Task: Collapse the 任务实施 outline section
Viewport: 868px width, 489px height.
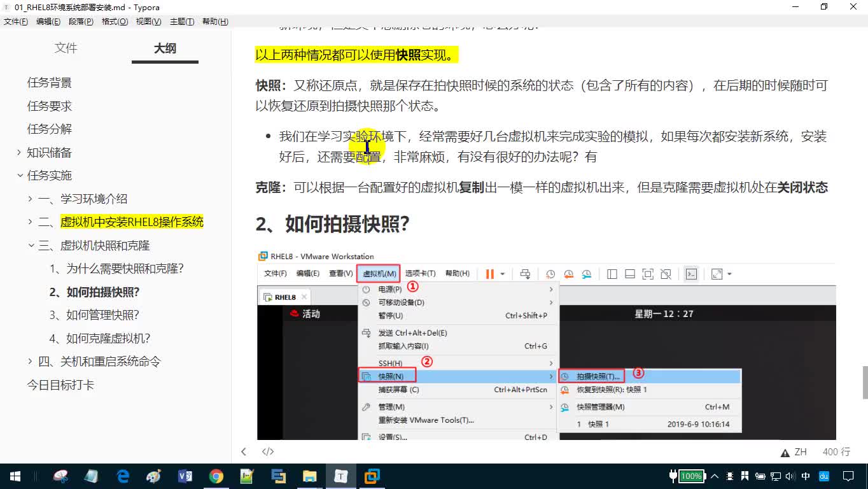Action: click(19, 175)
